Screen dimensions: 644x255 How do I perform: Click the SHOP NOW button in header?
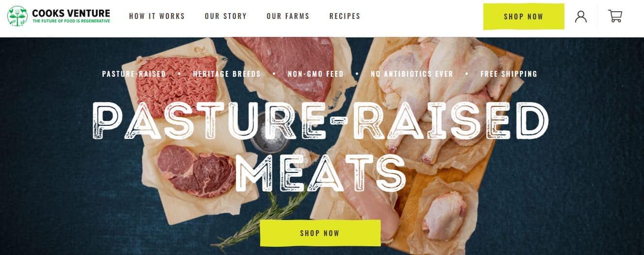(x=524, y=17)
